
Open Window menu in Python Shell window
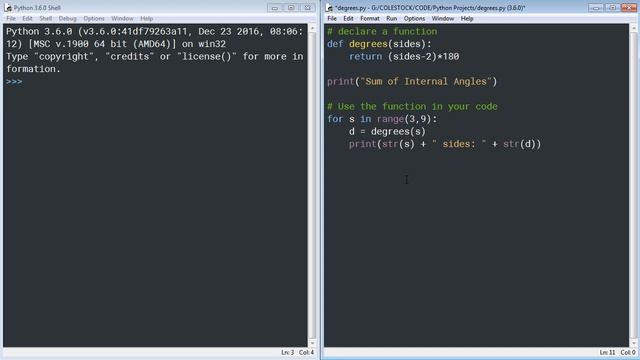point(122,18)
